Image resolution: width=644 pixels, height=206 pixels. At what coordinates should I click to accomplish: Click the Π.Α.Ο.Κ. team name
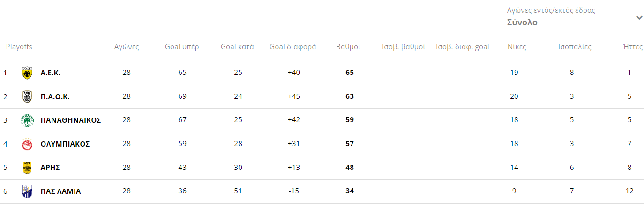pos(55,96)
